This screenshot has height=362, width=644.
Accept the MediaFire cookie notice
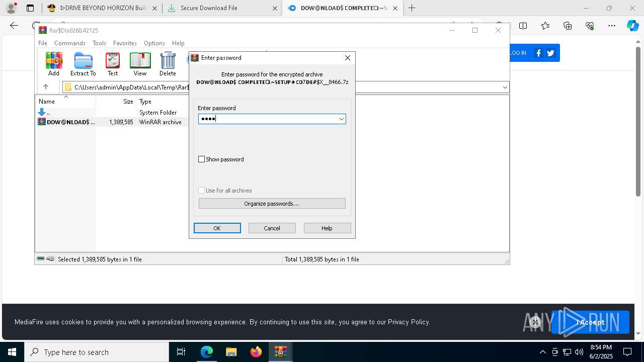pos(590,322)
